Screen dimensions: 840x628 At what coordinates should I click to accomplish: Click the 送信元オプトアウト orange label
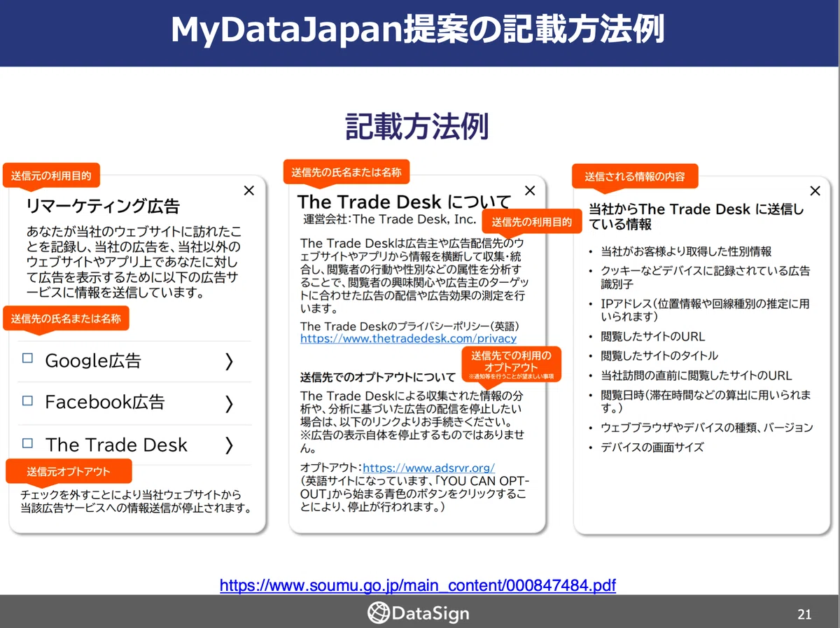tap(69, 471)
